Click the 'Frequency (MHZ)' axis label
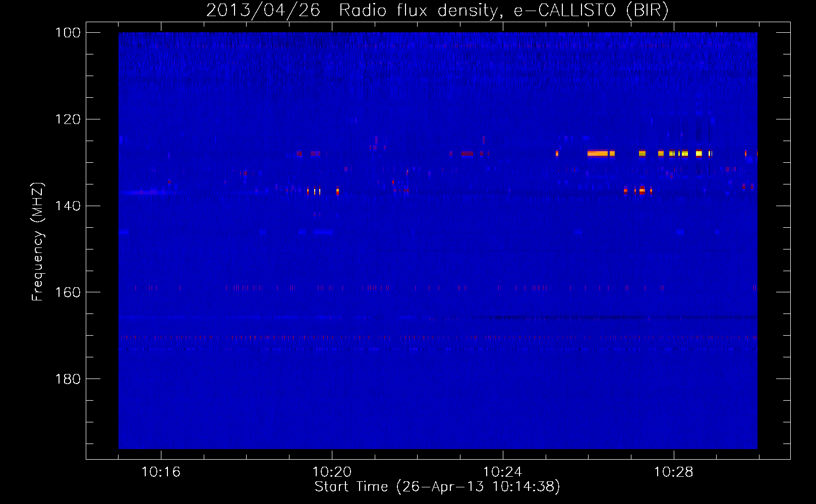 tap(38, 242)
